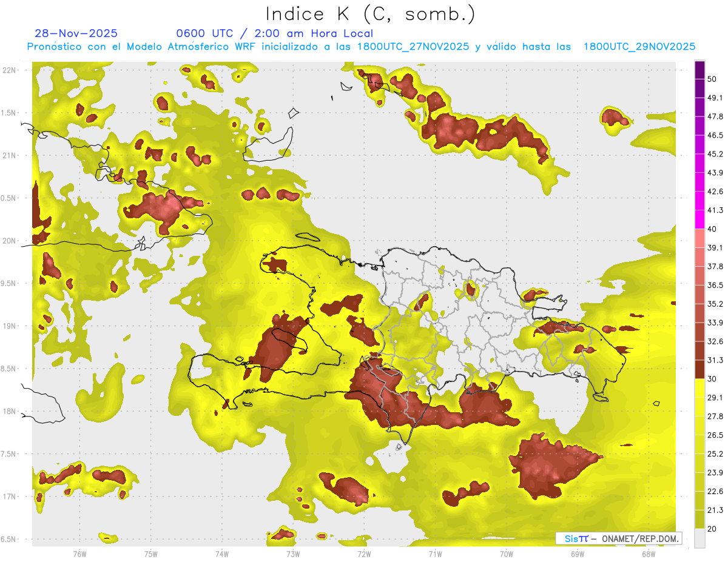Image resolution: width=728 pixels, height=562 pixels.
Task: Click the '47.8' value on the color scale
Action: tap(715, 116)
